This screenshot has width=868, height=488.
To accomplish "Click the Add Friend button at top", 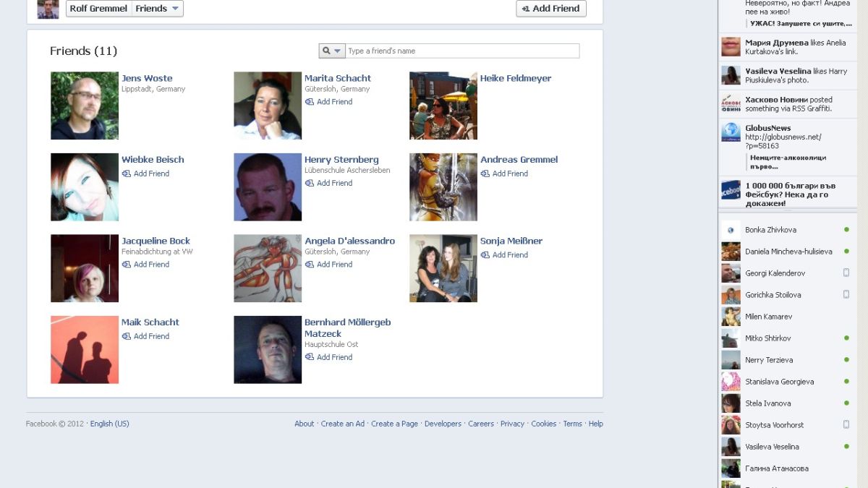I will point(550,9).
